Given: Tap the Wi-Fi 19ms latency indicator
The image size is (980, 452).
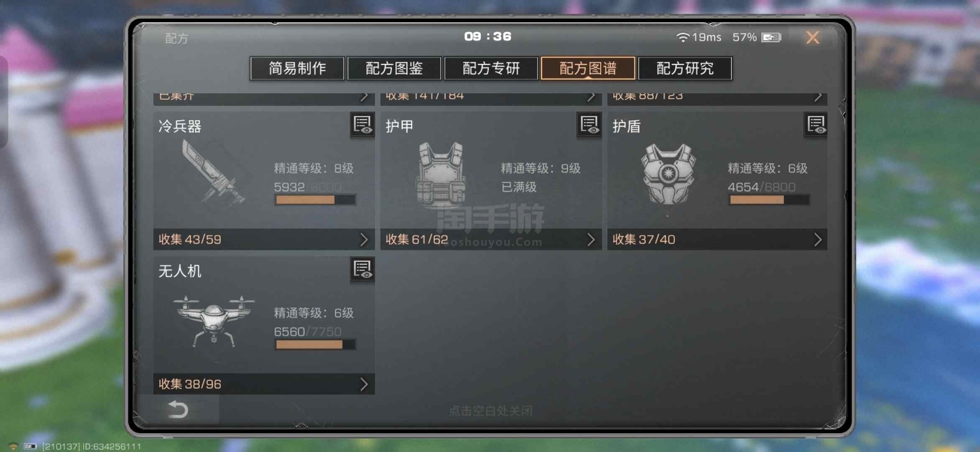Looking at the screenshot, I should tap(699, 37).
